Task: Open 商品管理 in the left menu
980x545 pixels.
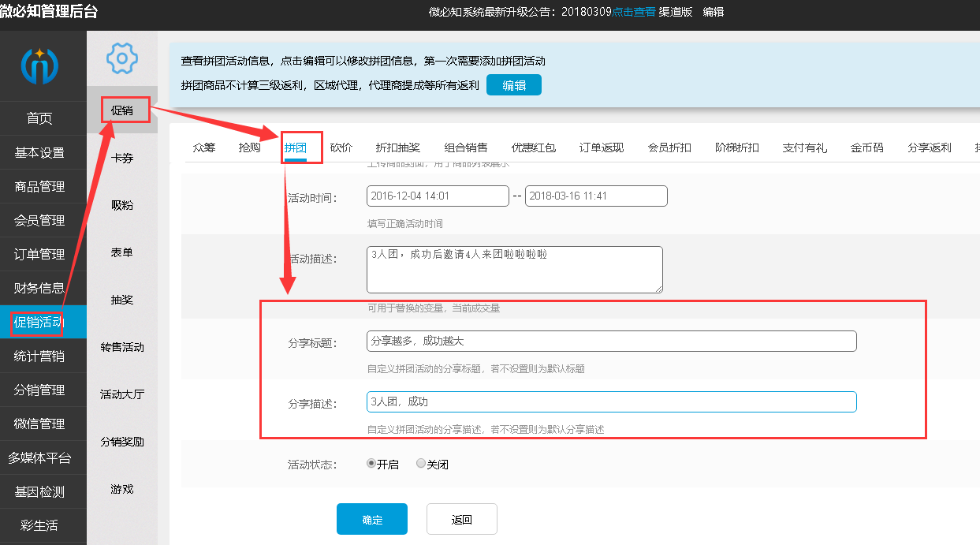Action: pos(39,186)
